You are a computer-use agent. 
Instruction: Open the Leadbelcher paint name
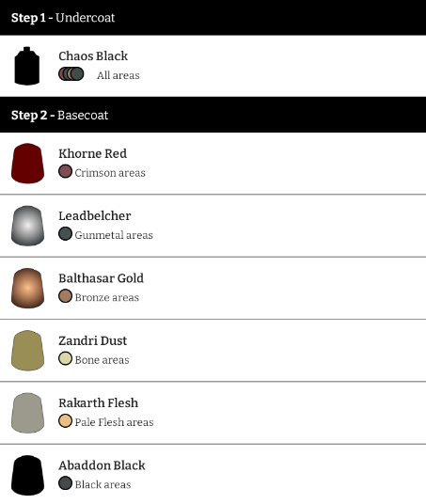tap(95, 216)
